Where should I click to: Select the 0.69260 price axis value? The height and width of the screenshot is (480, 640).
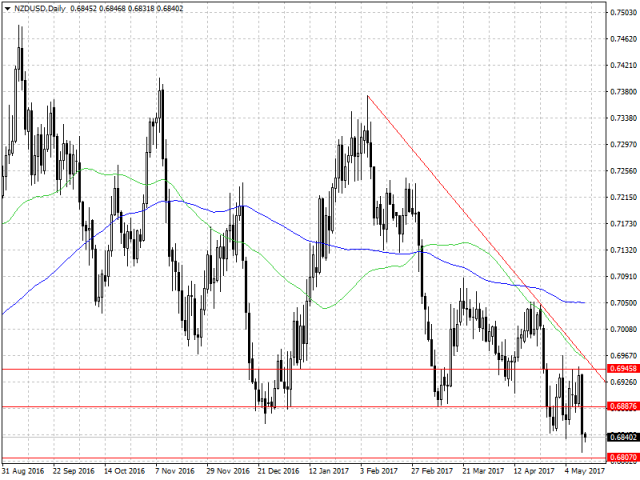(x=624, y=382)
